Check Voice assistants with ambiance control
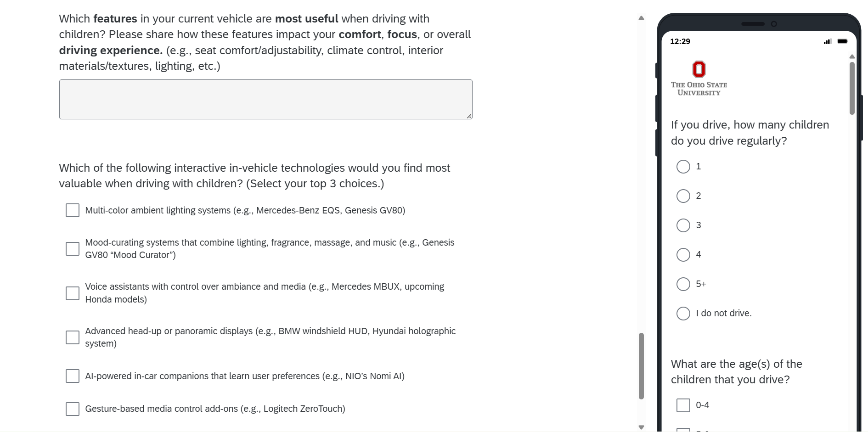 point(73,293)
